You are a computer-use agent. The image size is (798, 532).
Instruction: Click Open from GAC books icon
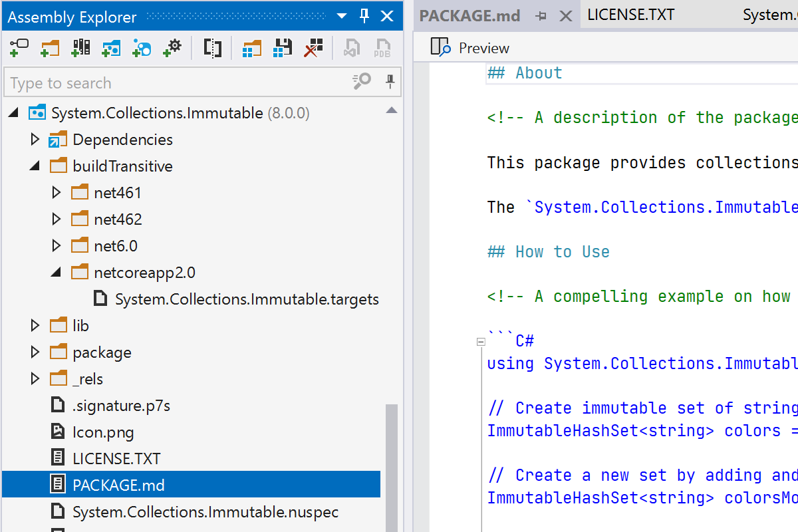pyautogui.click(x=80, y=48)
